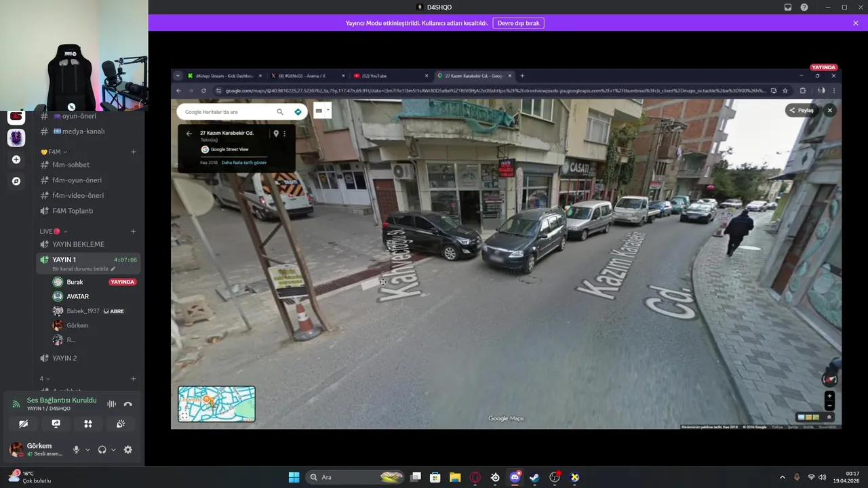Image resolution: width=868 pixels, height=488 pixels.
Task: Open Discord help icon in title bar
Action: (804, 7)
